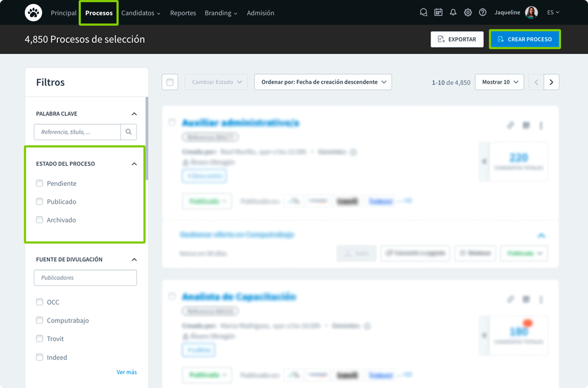Image resolution: width=588 pixels, height=388 pixels.
Task: Click the keyword search magnifier icon
Action: (x=129, y=132)
